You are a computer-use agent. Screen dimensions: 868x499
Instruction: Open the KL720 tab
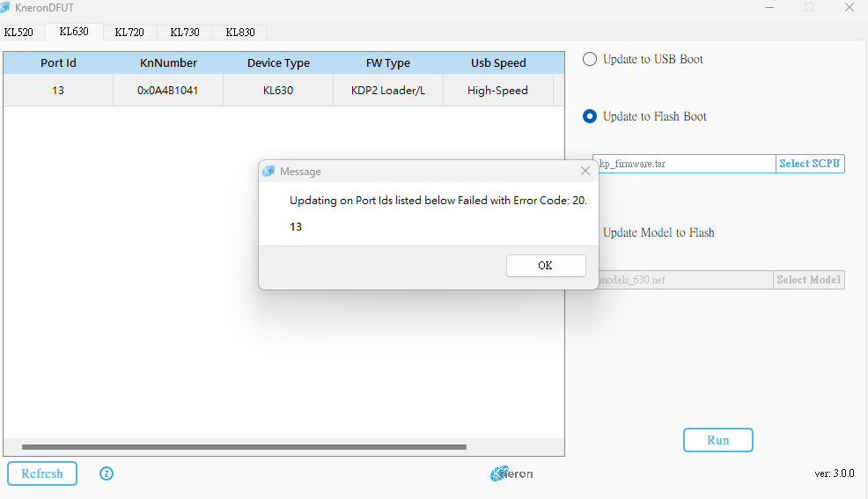(x=129, y=32)
